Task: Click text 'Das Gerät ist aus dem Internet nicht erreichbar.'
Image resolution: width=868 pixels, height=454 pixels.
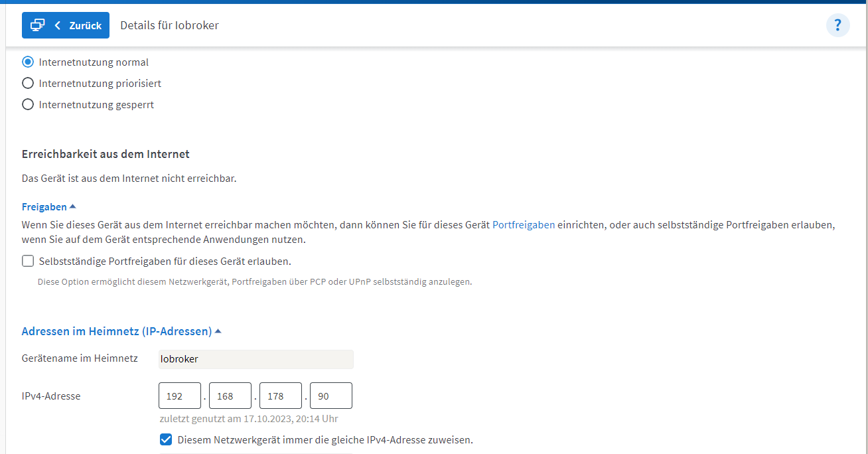Action: [x=129, y=179]
